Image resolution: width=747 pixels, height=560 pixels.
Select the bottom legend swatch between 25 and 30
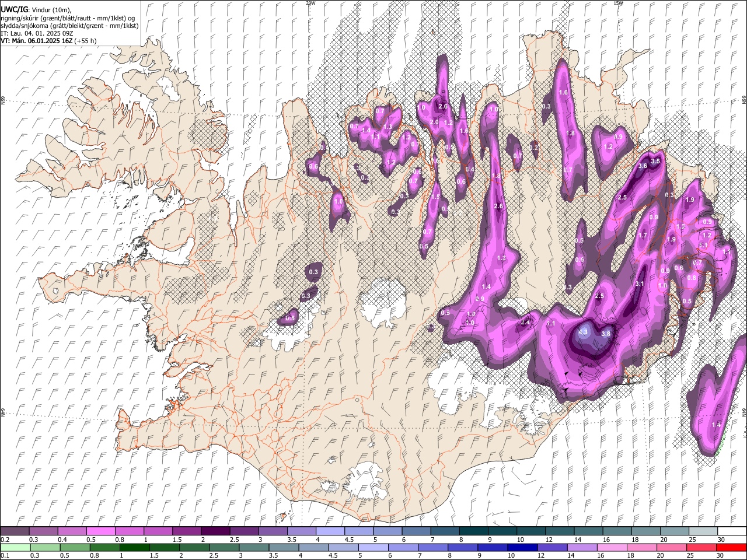point(701,547)
